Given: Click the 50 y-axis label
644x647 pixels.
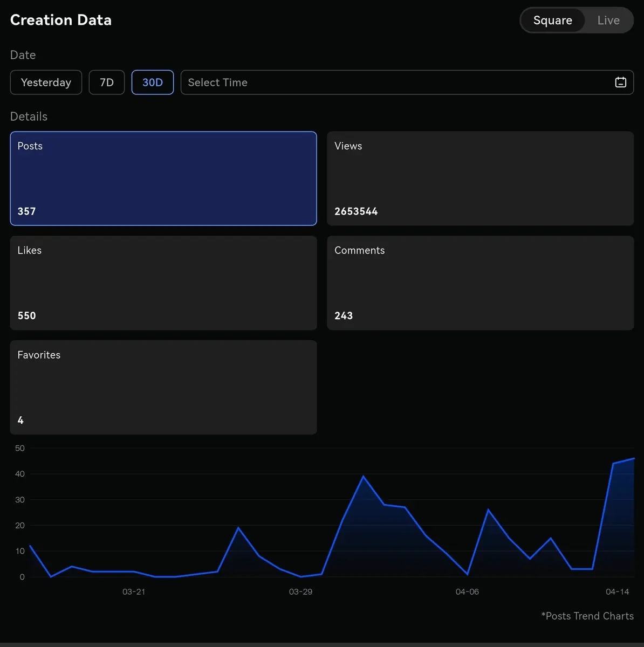Looking at the screenshot, I should click(20, 448).
